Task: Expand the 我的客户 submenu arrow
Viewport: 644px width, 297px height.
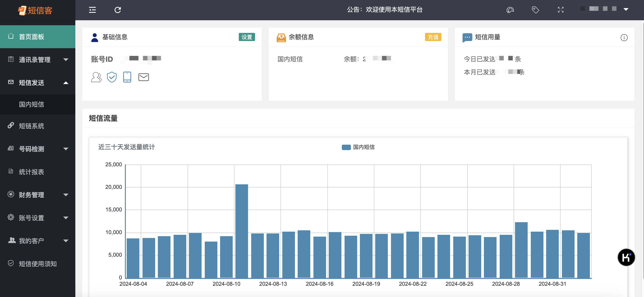Action: click(66, 241)
